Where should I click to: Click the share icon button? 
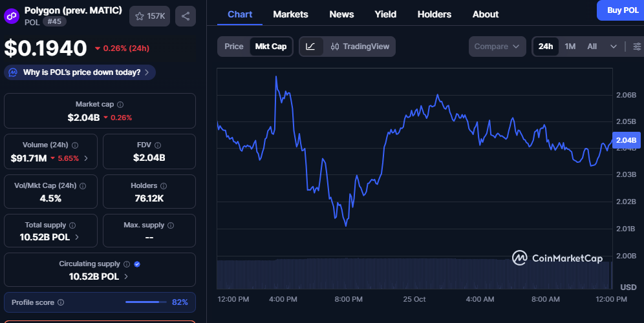[186, 16]
